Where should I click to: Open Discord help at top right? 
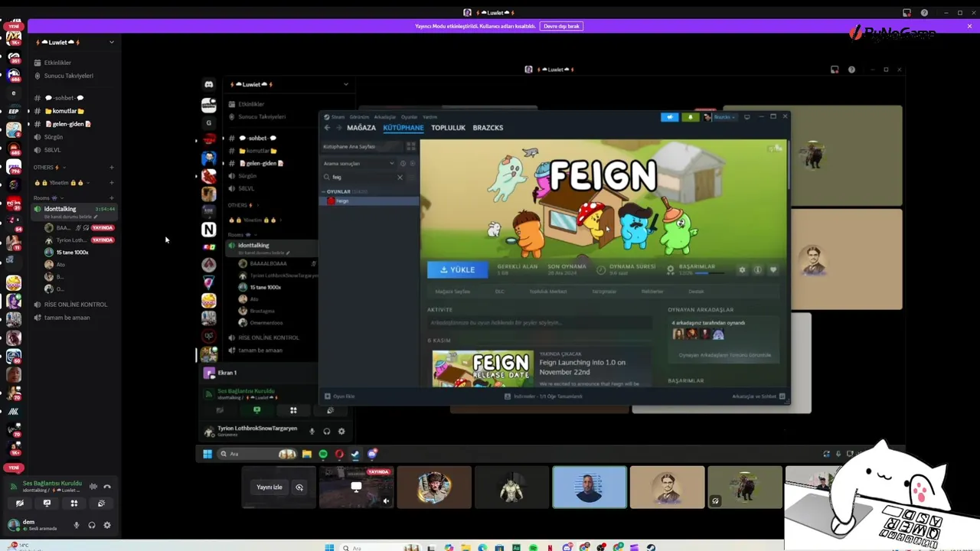click(x=924, y=13)
